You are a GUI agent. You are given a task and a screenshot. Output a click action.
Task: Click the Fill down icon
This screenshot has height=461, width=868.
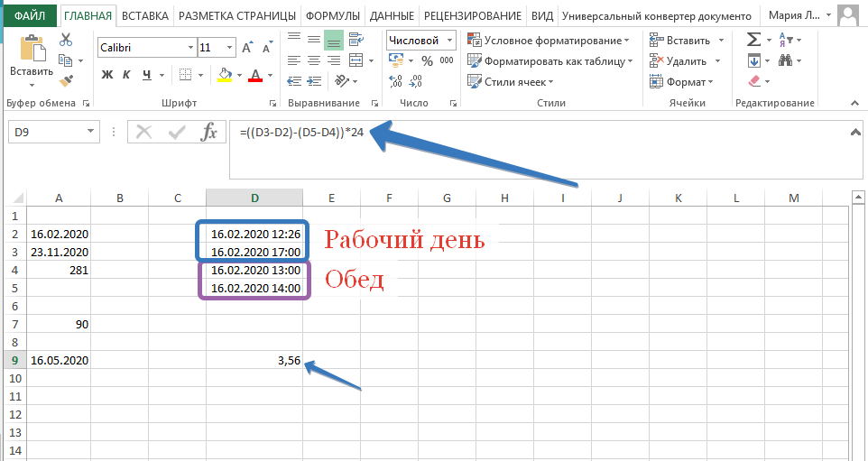753,60
